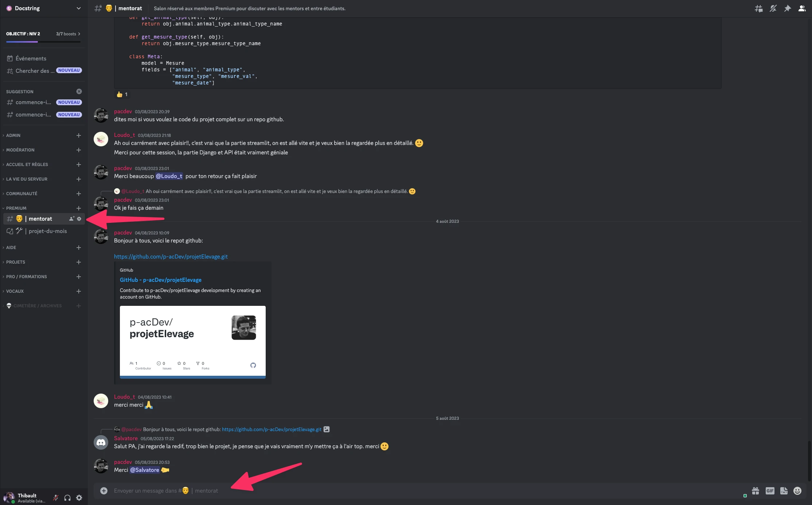Open the Threads icon in header
The height and width of the screenshot is (505, 812).
[x=758, y=8]
